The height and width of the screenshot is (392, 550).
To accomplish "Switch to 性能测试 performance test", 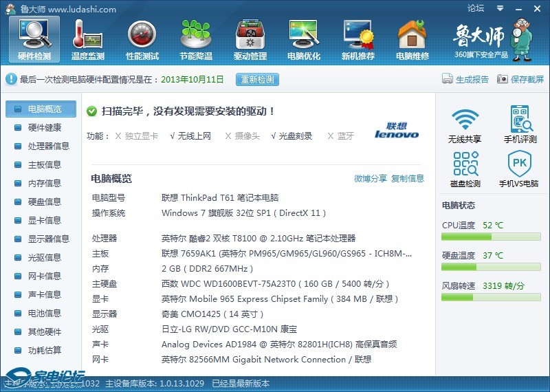I will click(142, 39).
